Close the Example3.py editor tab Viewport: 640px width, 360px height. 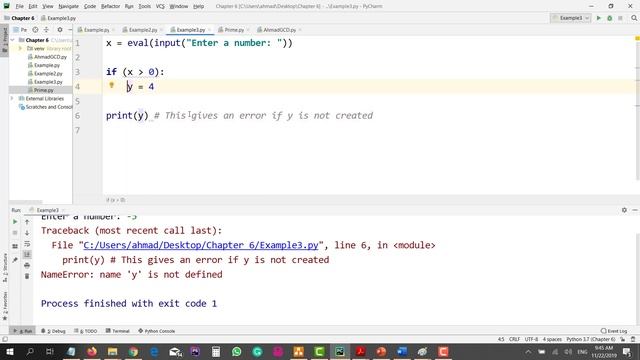[209, 30]
